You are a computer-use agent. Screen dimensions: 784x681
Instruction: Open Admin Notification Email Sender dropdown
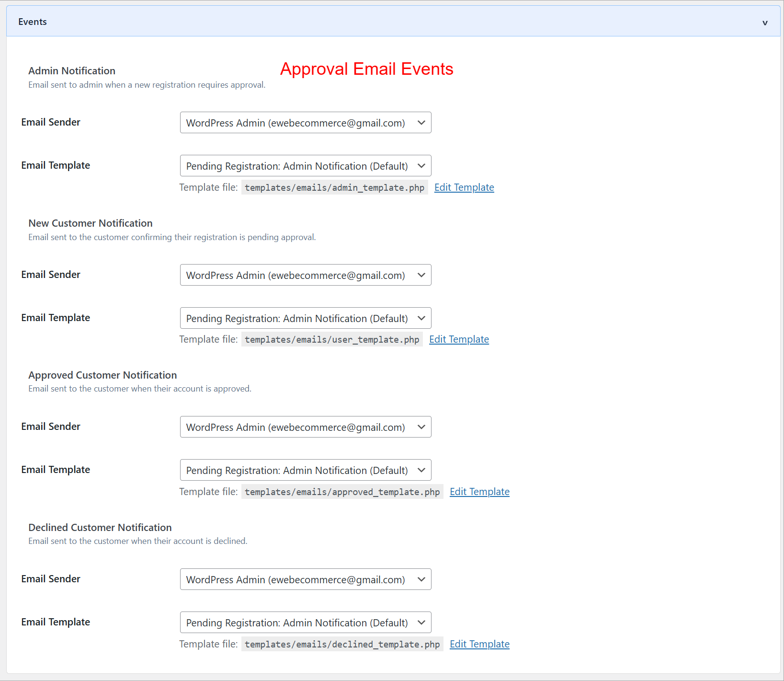coord(306,123)
